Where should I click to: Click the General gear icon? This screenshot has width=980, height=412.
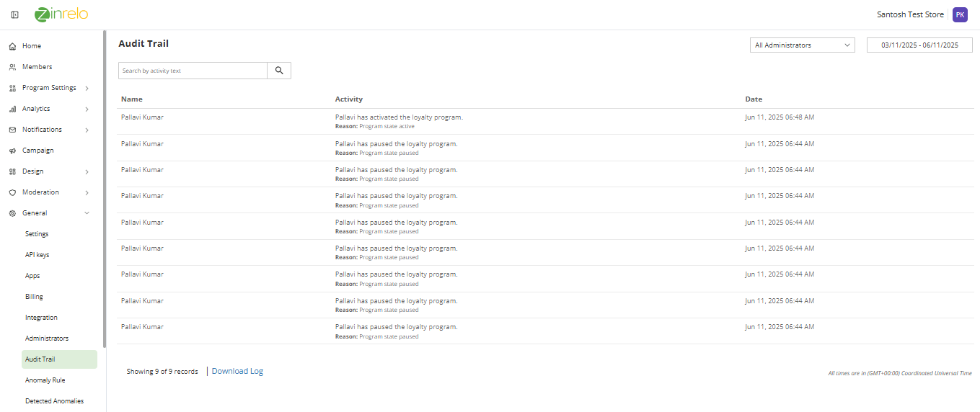12,213
